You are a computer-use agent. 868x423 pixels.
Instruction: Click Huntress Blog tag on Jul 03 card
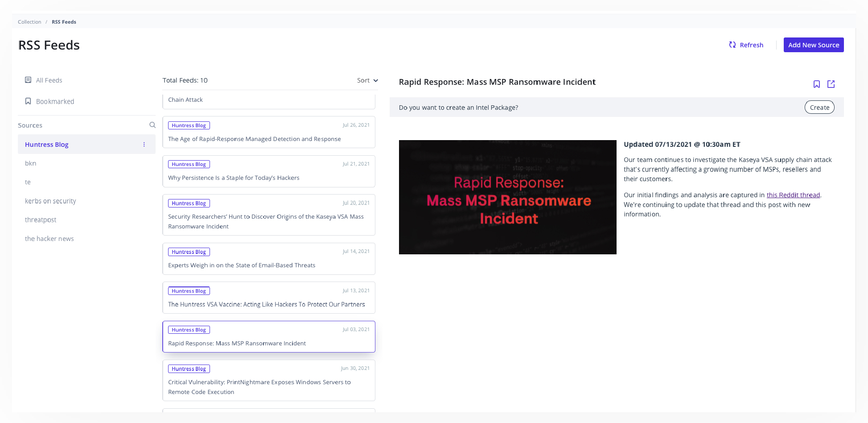(189, 330)
